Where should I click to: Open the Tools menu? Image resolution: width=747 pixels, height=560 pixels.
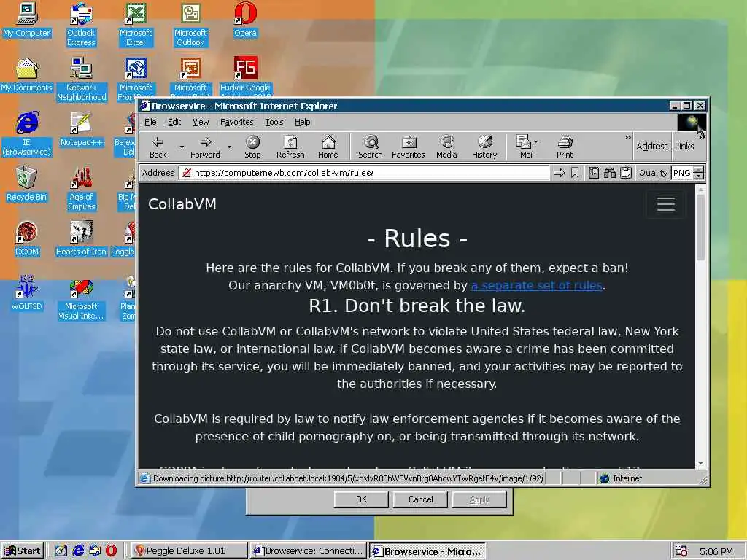pos(274,122)
